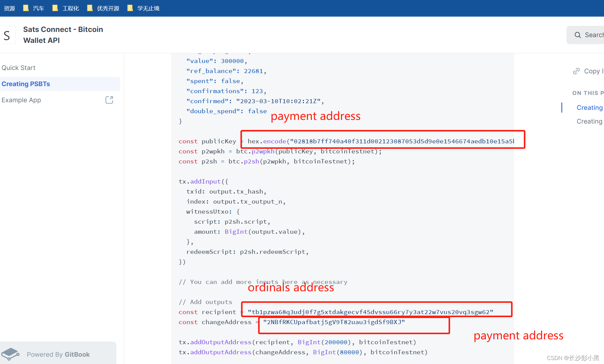Click the folder icon next to 工程化
The image size is (604, 364).
click(x=55, y=8)
